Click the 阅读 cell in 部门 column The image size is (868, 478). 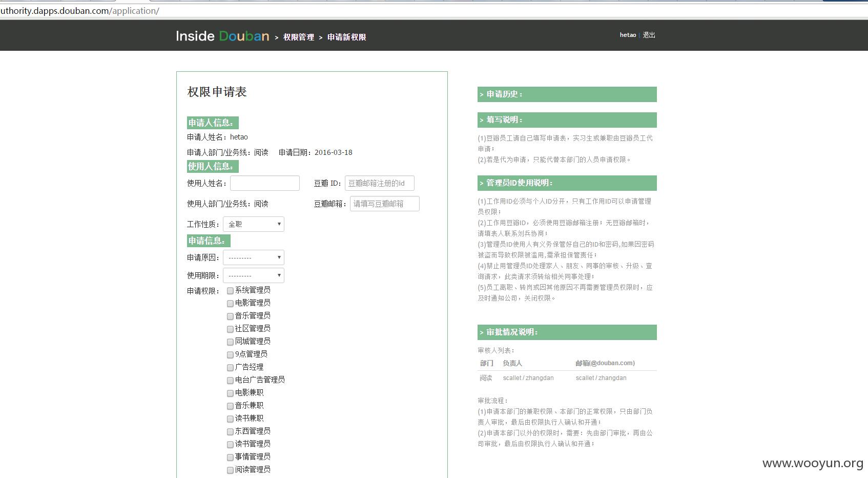tap(486, 378)
